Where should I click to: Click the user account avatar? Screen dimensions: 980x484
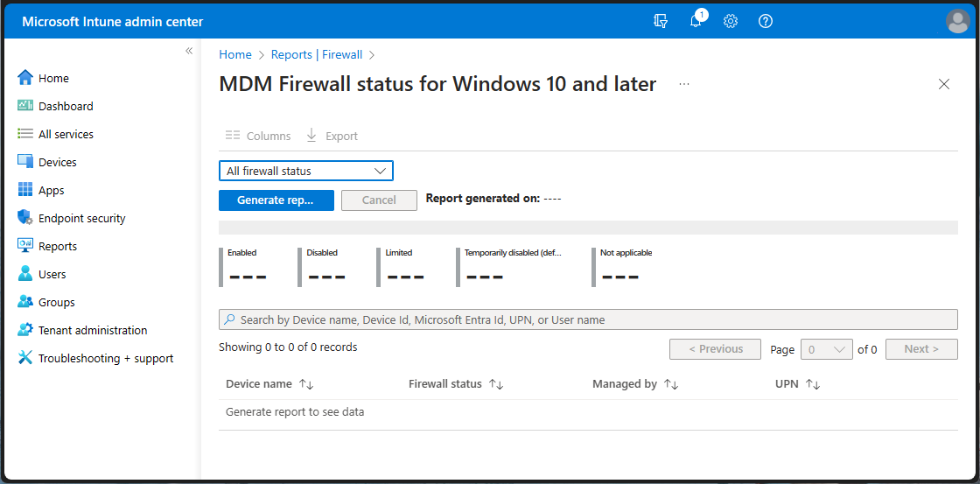pyautogui.click(x=958, y=21)
